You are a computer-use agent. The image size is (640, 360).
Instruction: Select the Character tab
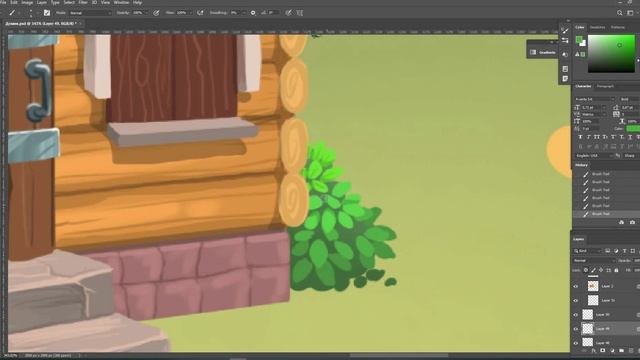pos(583,87)
